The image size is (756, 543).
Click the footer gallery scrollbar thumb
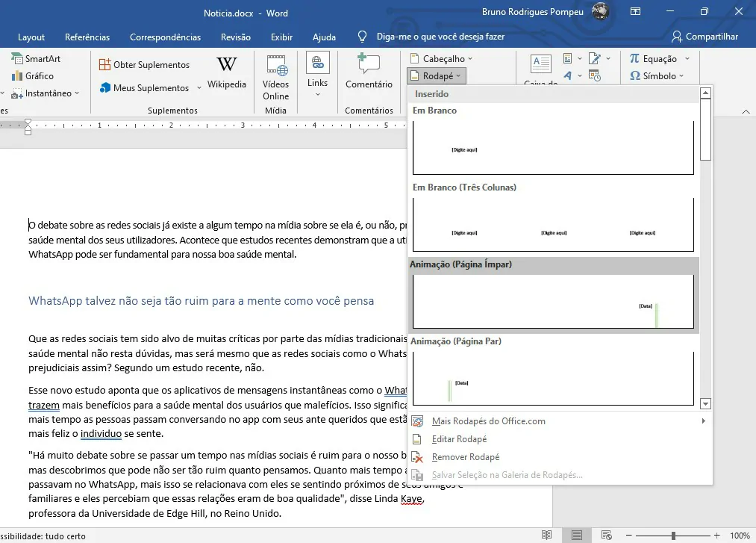(x=705, y=129)
